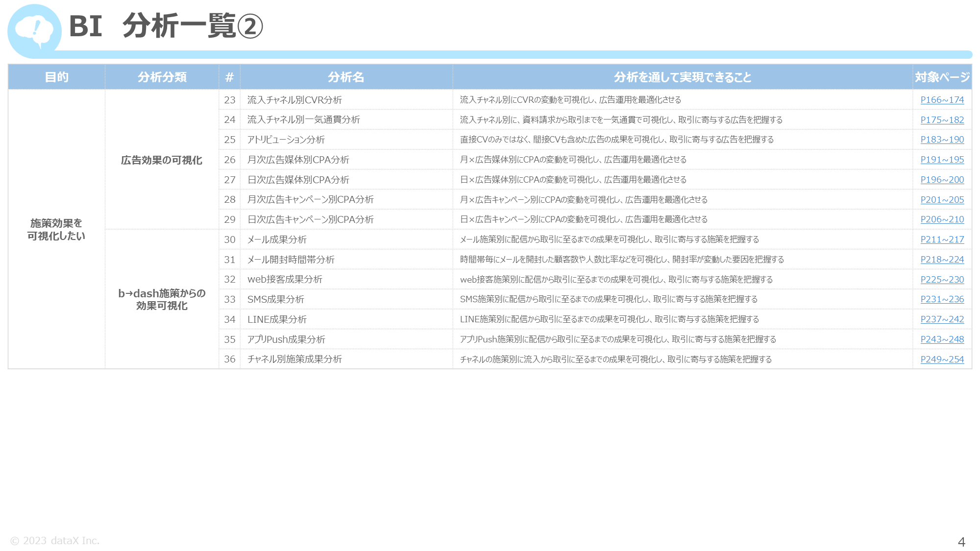This screenshot has width=980, height=551.
Task: Click 流入チャネル別一気通貫分析 analysis name
Action: click(x=303, y=120)
